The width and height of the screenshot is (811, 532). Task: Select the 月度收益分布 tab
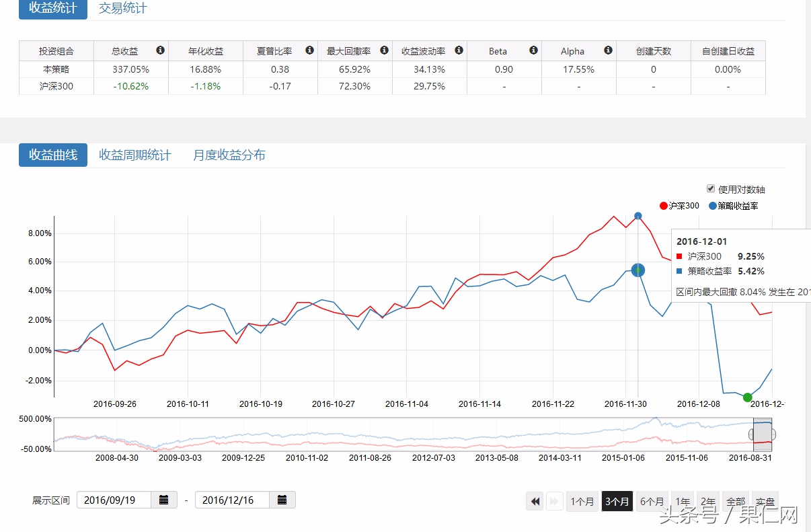[229, 155]
